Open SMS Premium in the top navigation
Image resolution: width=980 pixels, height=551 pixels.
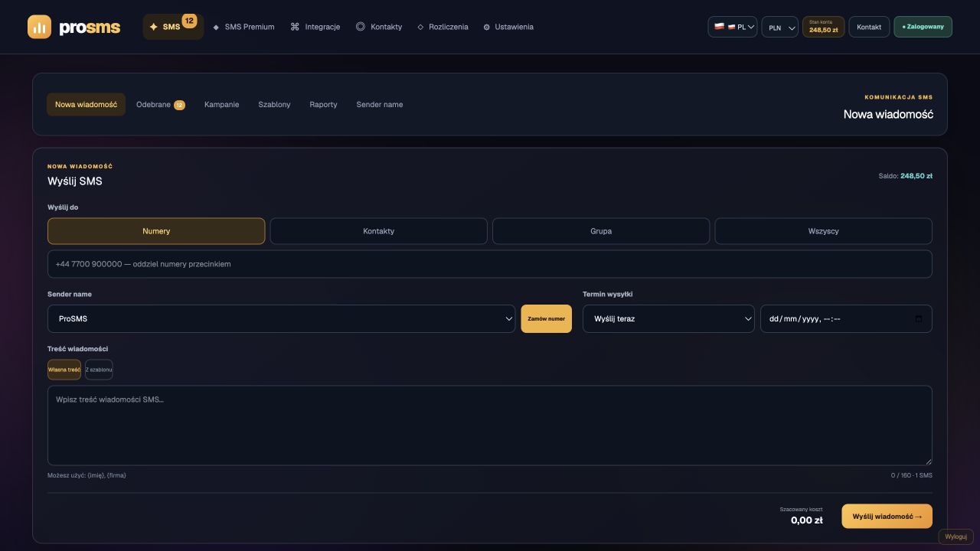point(243,27)
